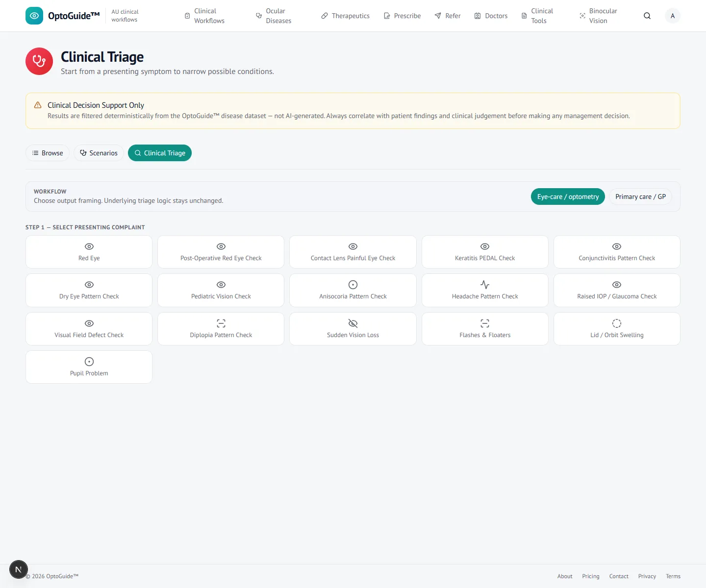Open the Privacy footer link
The height and width of the screenshot is (588, 706).
[647, 576]
